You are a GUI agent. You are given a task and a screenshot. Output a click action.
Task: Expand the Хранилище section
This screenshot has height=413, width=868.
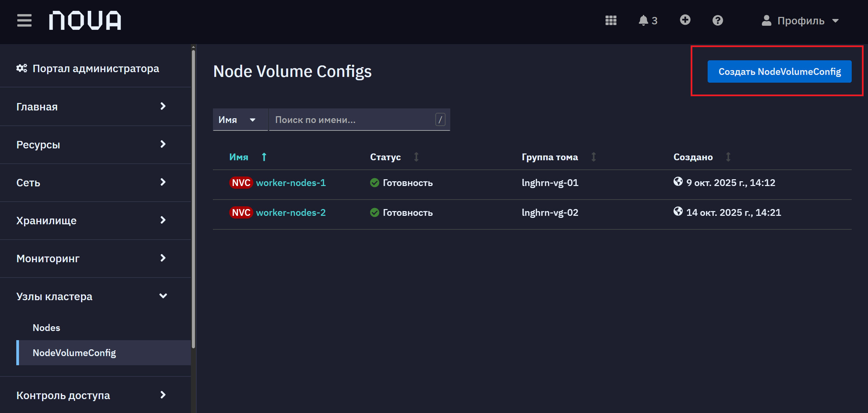coord(96,221)
